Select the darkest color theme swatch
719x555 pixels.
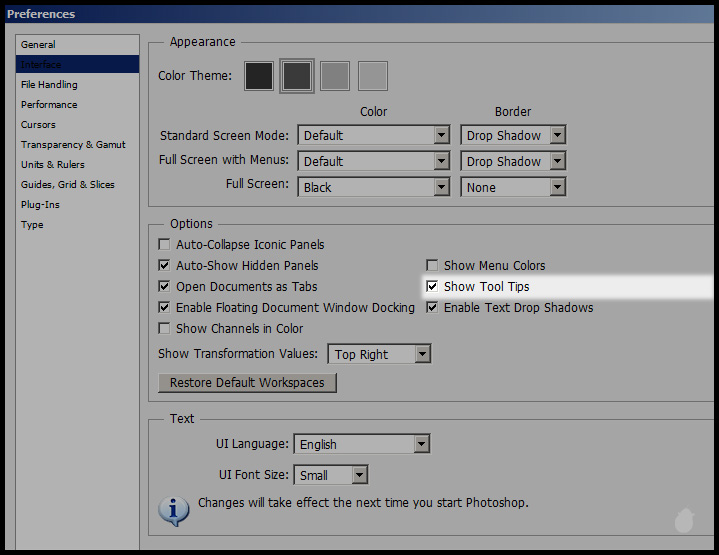click(259, 76)
